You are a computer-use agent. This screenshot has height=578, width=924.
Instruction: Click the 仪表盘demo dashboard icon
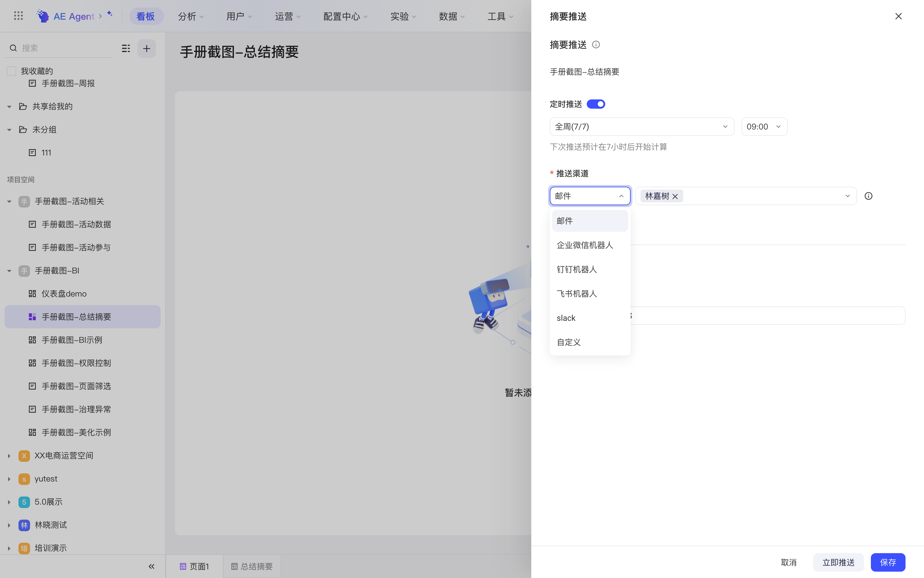(32, 294)
